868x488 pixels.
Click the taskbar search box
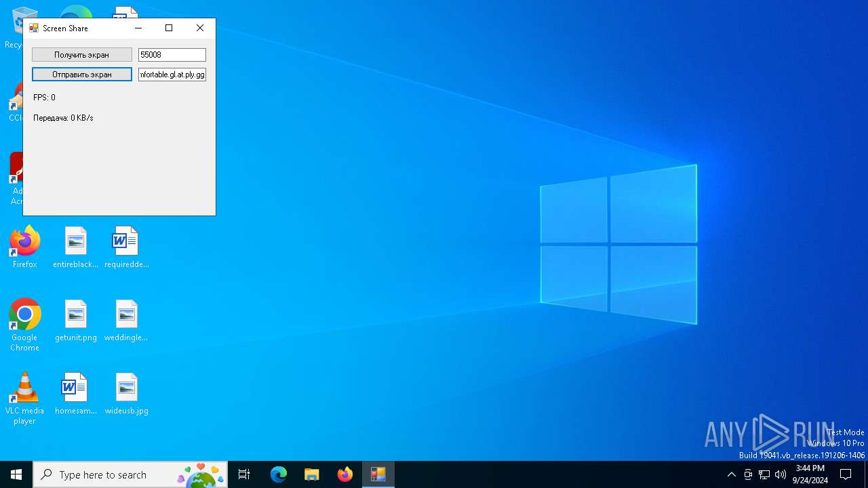[x=130, y=474]
